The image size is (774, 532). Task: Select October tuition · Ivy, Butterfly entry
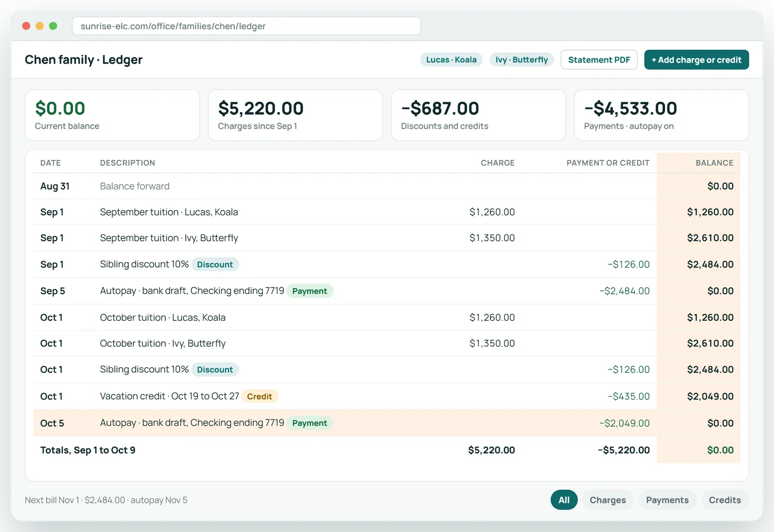coord(163,343)
